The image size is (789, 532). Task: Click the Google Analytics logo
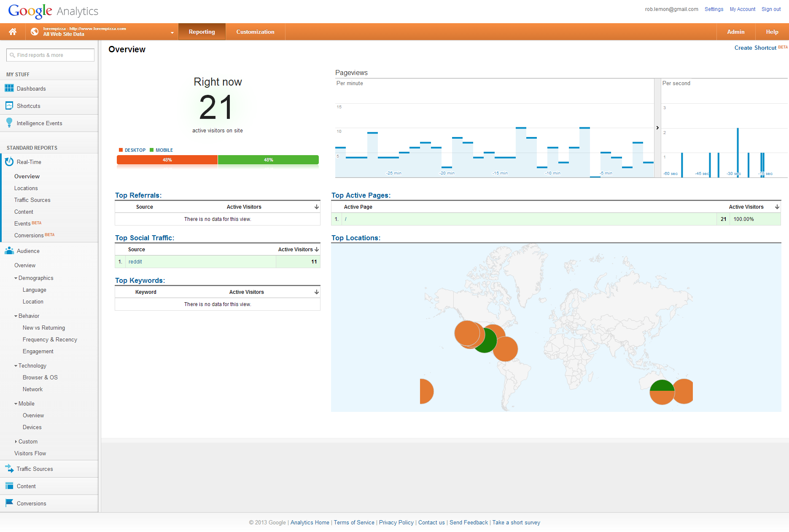(x=53, y=11)
